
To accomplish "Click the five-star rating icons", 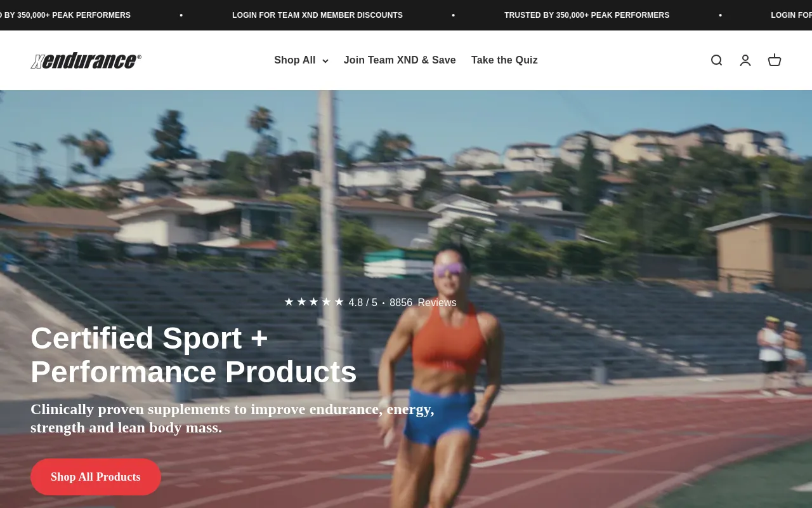I will point(313,302).
